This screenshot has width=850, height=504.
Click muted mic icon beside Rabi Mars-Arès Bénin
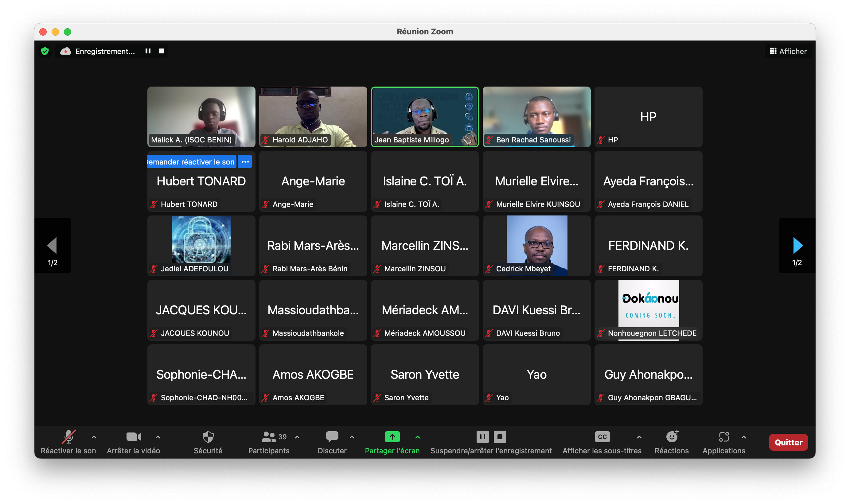265,269
